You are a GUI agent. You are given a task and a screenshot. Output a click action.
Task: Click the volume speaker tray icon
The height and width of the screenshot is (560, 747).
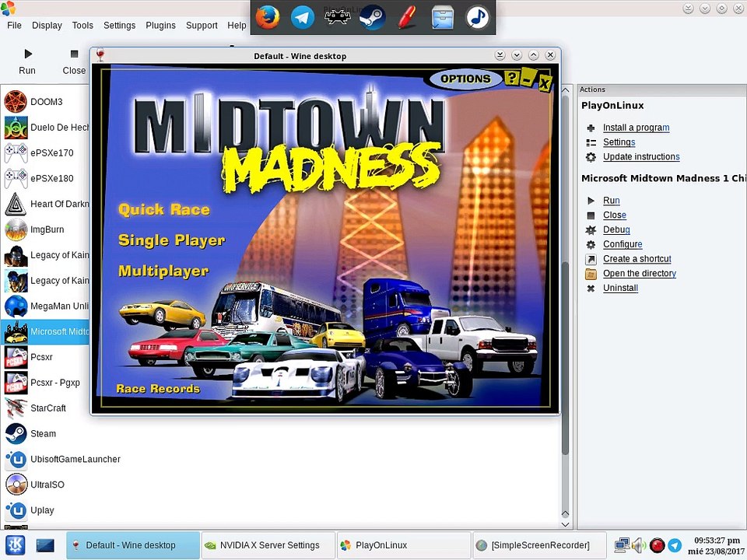tap(638, 545)
